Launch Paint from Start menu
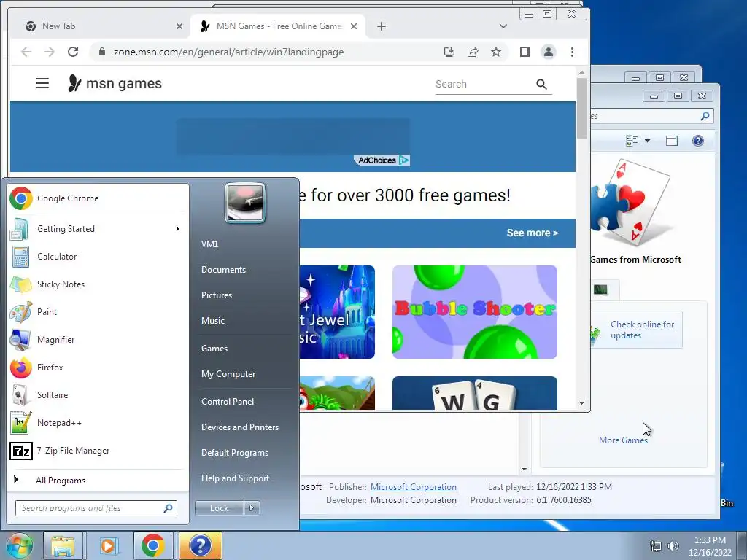This screenshot has width=747, height=560. tap(98, 311)
